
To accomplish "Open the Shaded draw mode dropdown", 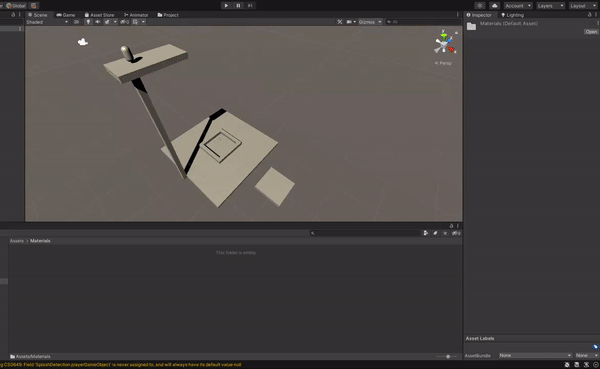I will [x=47, y=22].
